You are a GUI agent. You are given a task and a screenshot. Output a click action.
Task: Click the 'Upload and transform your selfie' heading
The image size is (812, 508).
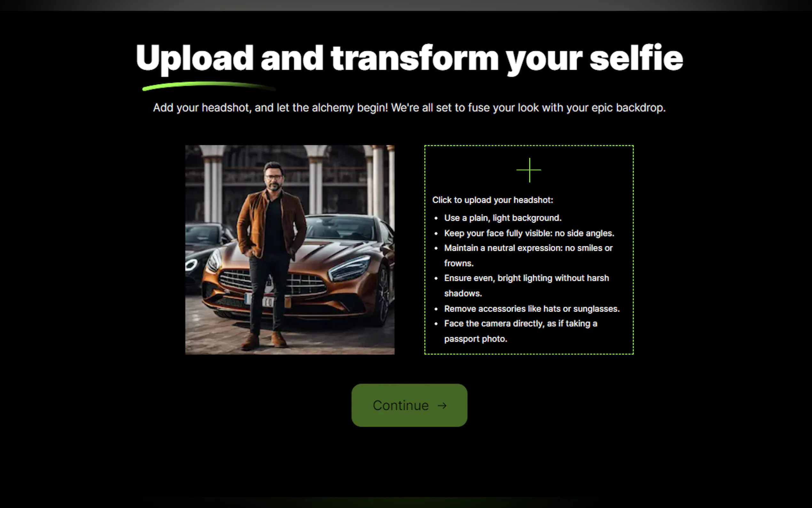(x=409, y=58)
